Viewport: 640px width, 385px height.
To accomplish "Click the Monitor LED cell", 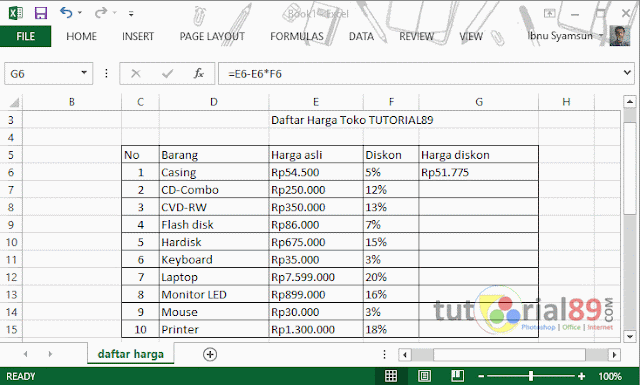I will (x=214, y=295).
